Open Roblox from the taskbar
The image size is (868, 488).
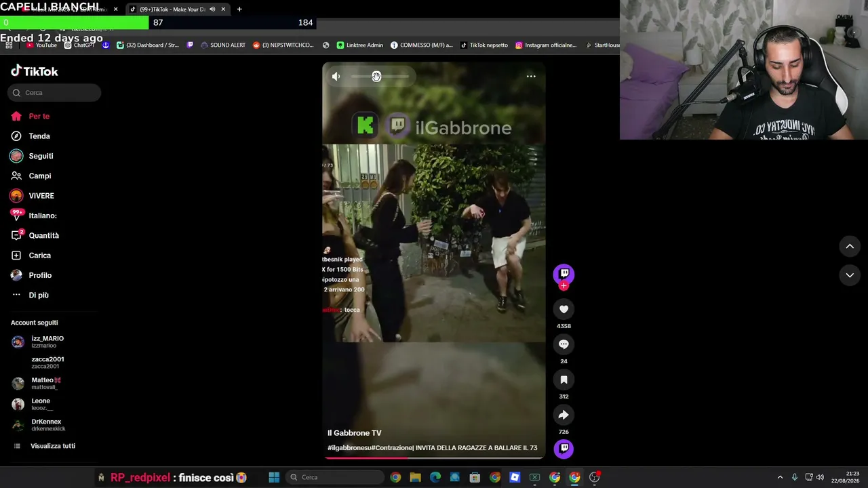click(x=515, y=477)
